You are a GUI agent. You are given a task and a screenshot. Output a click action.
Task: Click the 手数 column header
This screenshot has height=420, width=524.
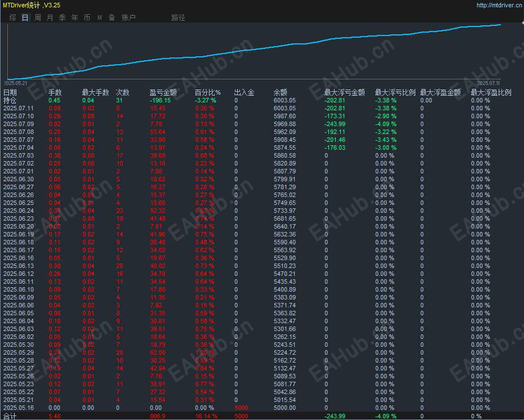pos(55,92)
